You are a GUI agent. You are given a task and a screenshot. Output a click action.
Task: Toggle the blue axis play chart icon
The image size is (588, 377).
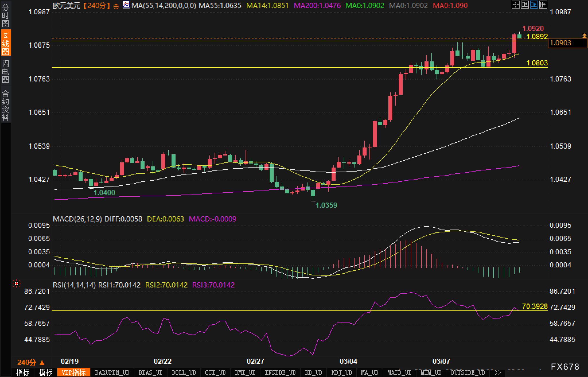pos(534,5)
